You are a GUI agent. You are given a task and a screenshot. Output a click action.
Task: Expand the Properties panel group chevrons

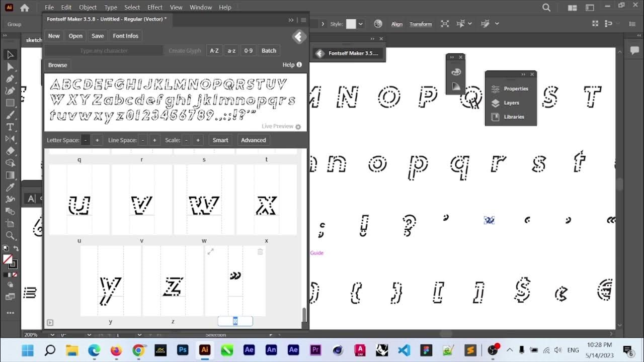[x=523, y=74]
